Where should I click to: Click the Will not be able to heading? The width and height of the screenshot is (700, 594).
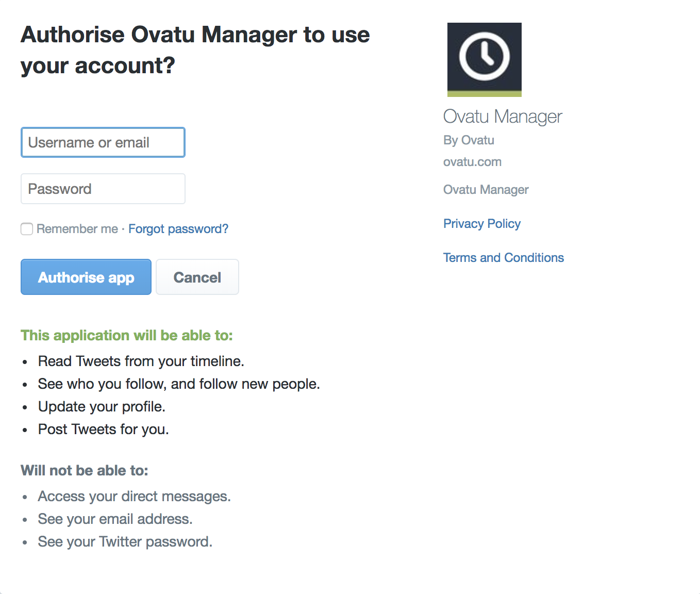pyautogui.click(x=85, y=470)
